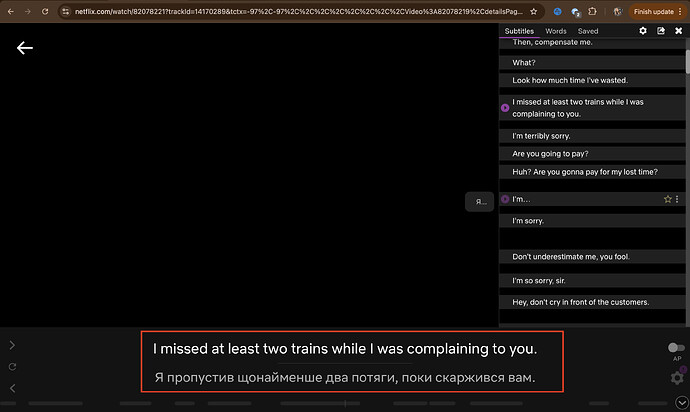The image size is (690, 412).
Task: Reload the Netflix page
Action: tap(45, 11)
